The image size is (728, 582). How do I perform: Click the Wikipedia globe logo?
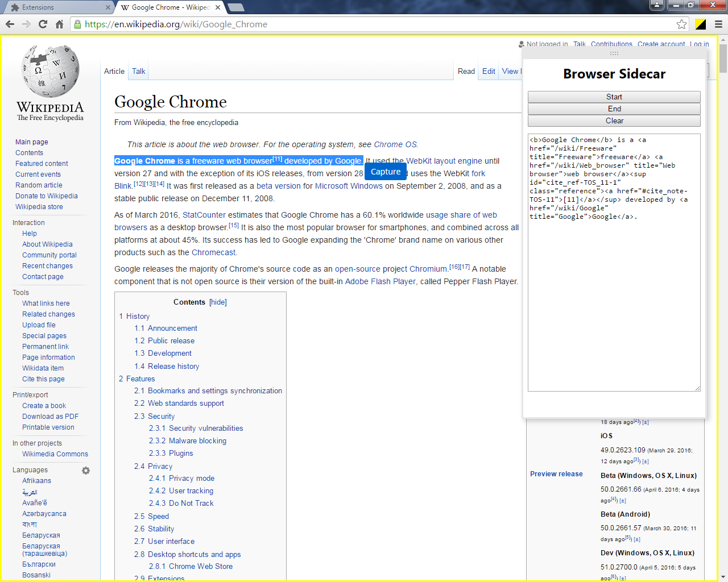click(x=50, y=70)
